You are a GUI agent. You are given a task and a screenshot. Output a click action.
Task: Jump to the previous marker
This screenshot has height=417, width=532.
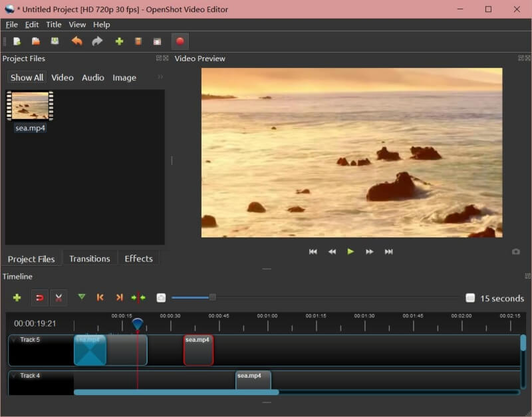pyautogui.click(x=100, y=298)
